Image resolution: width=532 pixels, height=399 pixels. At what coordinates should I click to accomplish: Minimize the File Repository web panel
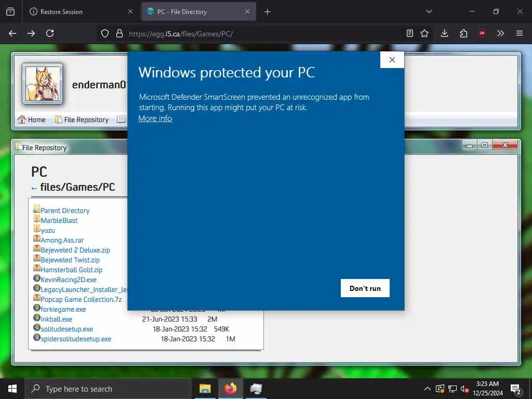[470, 145]
